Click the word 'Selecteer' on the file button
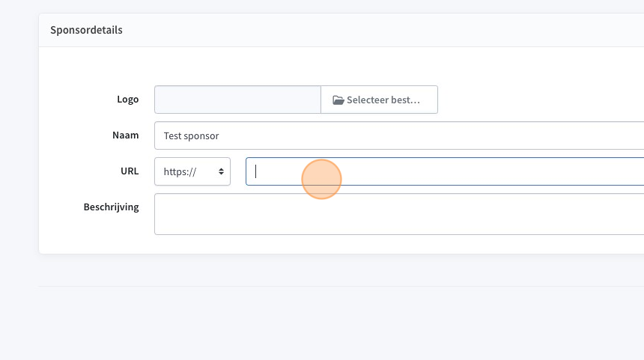Screen dimensions: 644x360 tap(365, 100)
